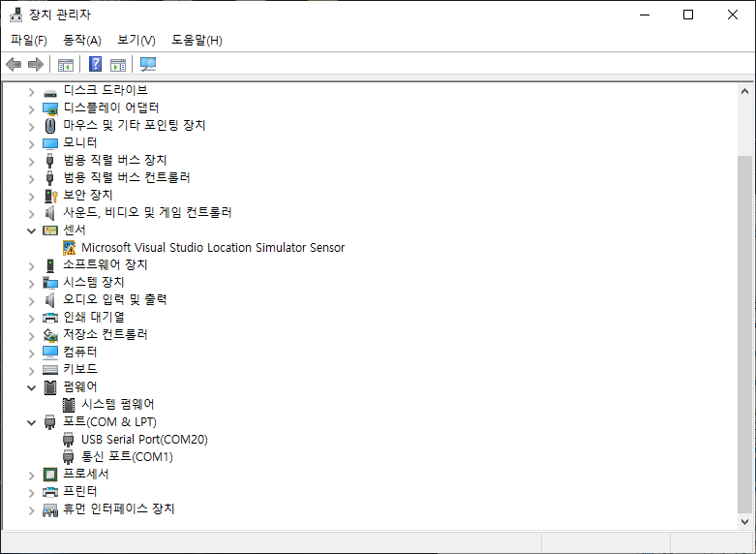This screenshot has height=554, width=756.
Task: Select the 범용 직렬 버스 컨트롤러 label
Action: [127, 177]
